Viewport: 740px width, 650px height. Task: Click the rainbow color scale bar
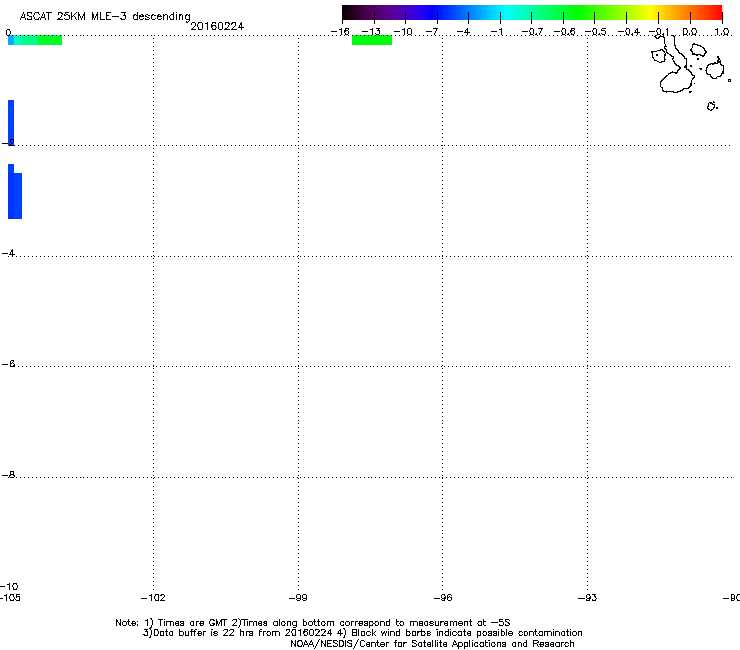(532, 12)
